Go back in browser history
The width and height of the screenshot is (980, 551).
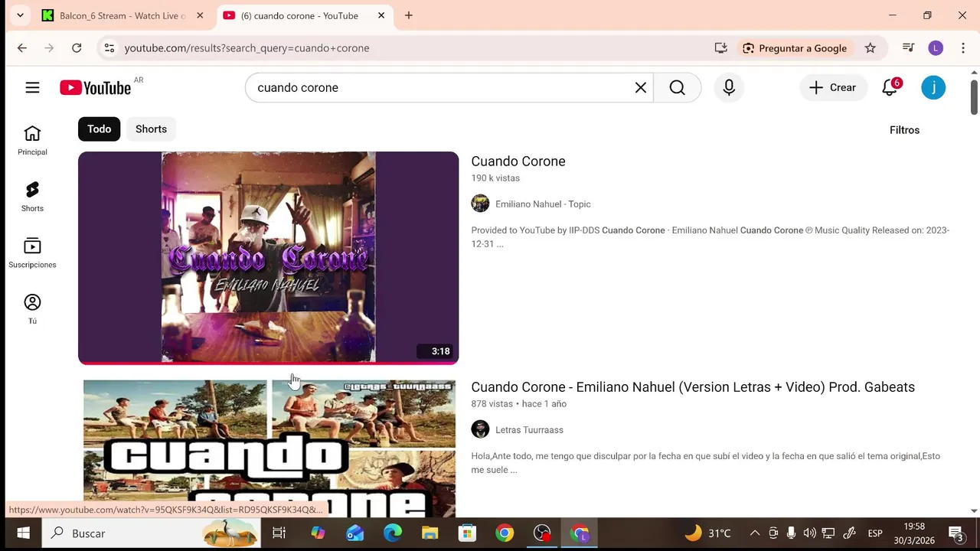(x=22, y=48)
